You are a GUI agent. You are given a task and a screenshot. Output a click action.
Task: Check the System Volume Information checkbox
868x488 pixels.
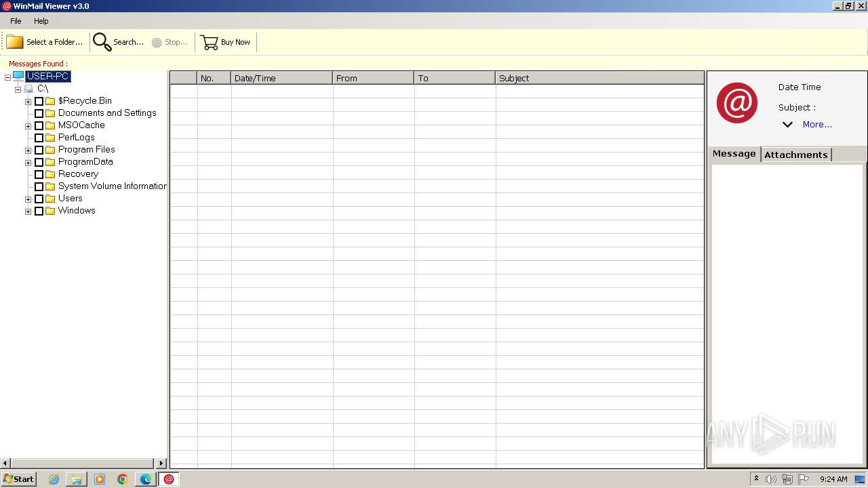39,187
